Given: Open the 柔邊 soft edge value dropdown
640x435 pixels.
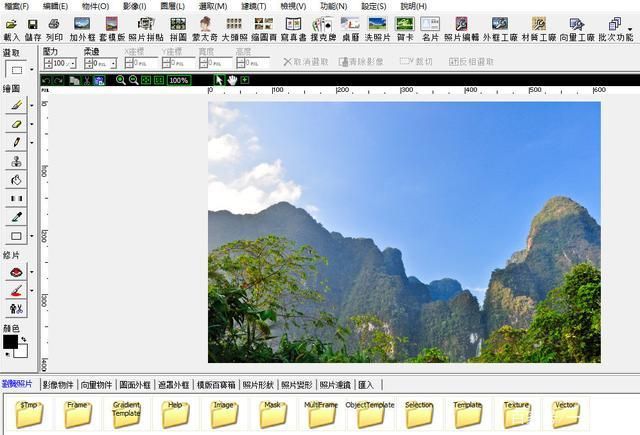Looking at the screenshot, I should coord(113,64).
